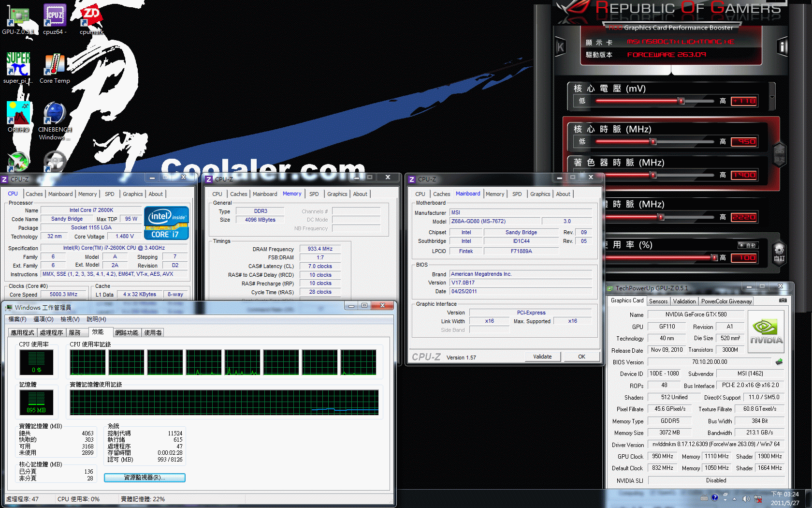Screen dimensions: 812x508
Task: Open the Caches tab in the CPU window
Action: pyautogui.click(x=34, y=194)
